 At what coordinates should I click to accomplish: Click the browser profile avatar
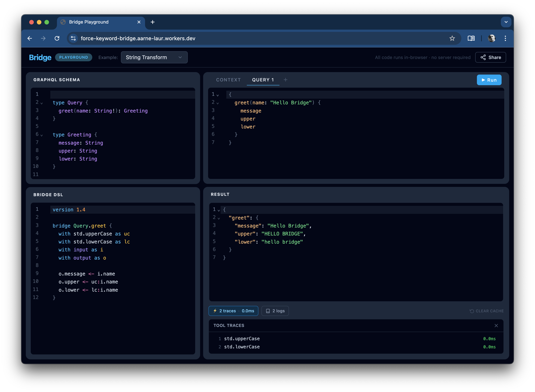(x=492, y=38)
